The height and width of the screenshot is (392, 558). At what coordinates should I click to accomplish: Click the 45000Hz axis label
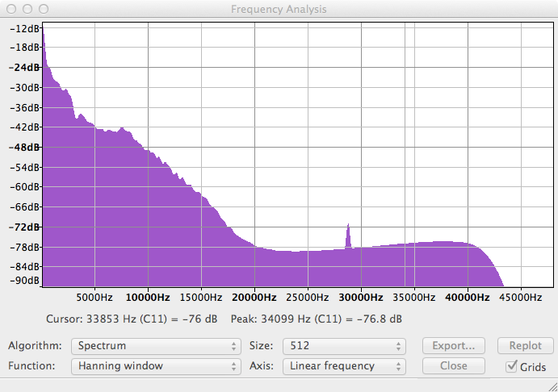coord(521,298)
